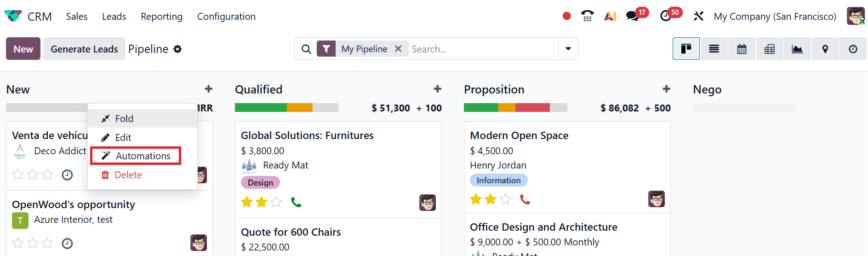This screenshot has height=256, width=868.
Task: Click the New button
Action: (x=23, y=49)
